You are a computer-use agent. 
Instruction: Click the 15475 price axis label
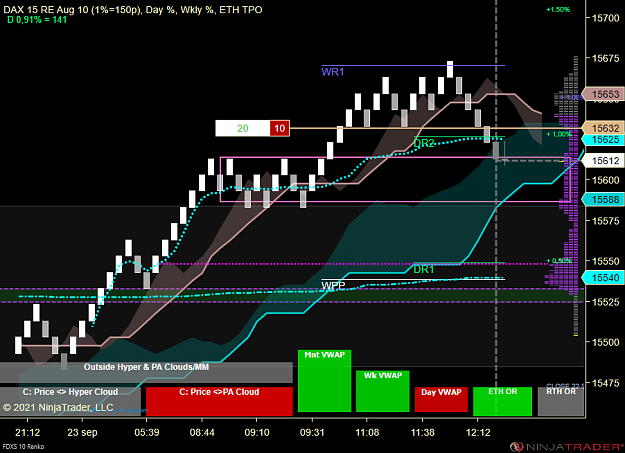coord(605,383)
